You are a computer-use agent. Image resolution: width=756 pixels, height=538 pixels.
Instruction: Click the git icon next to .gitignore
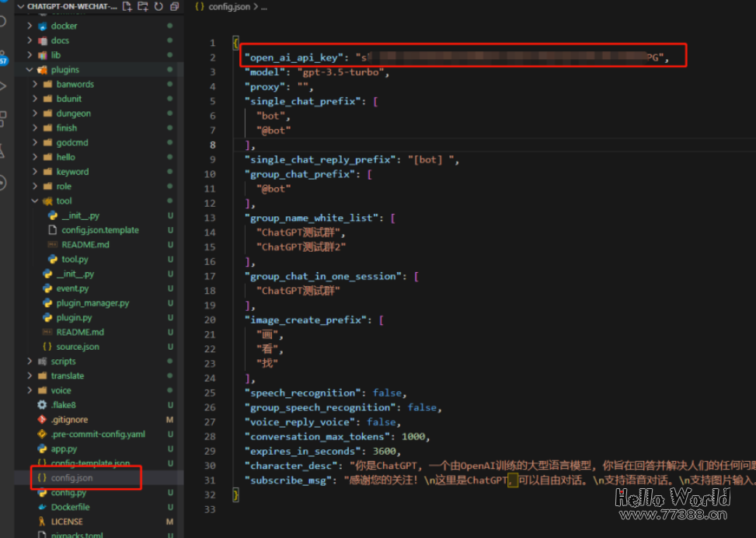coord(42,420)
